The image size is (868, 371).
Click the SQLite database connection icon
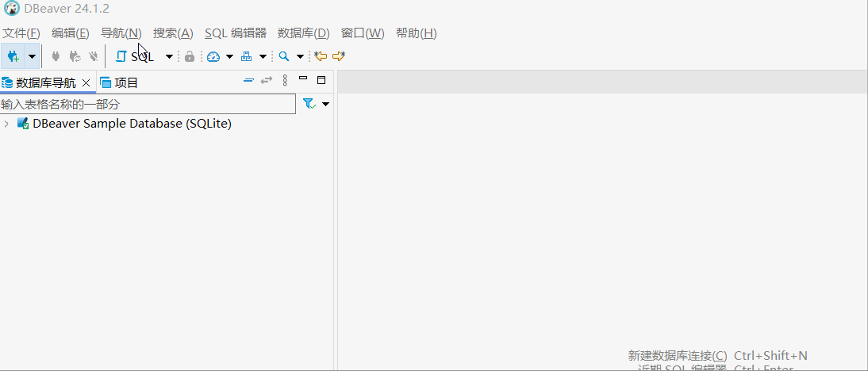coord(23,124)
